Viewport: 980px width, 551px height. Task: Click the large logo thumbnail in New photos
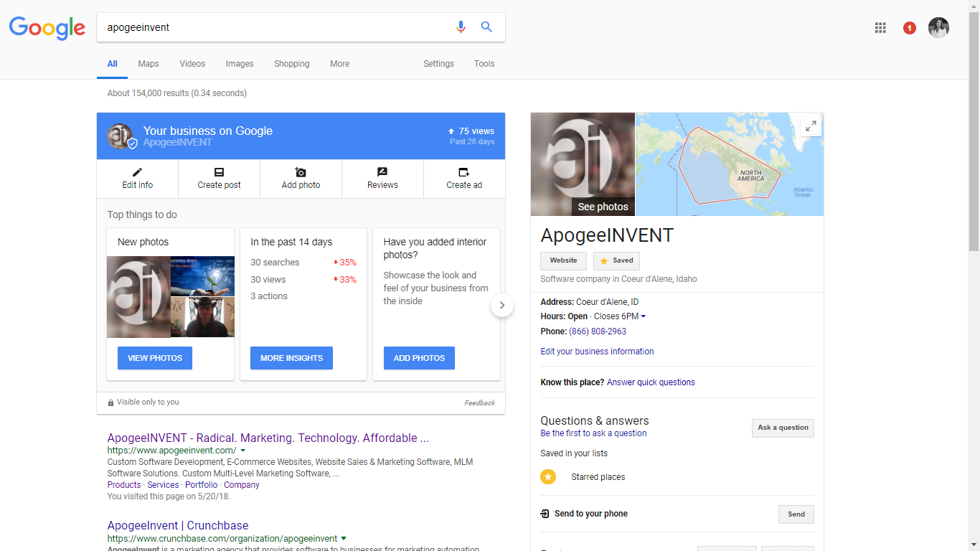click(138, 297)
